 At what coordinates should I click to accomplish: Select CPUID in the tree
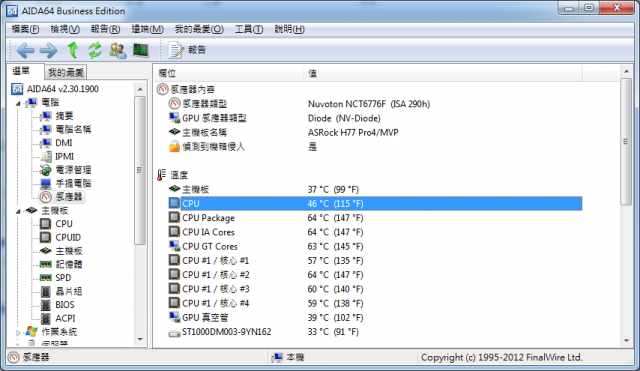click(61, 238)
